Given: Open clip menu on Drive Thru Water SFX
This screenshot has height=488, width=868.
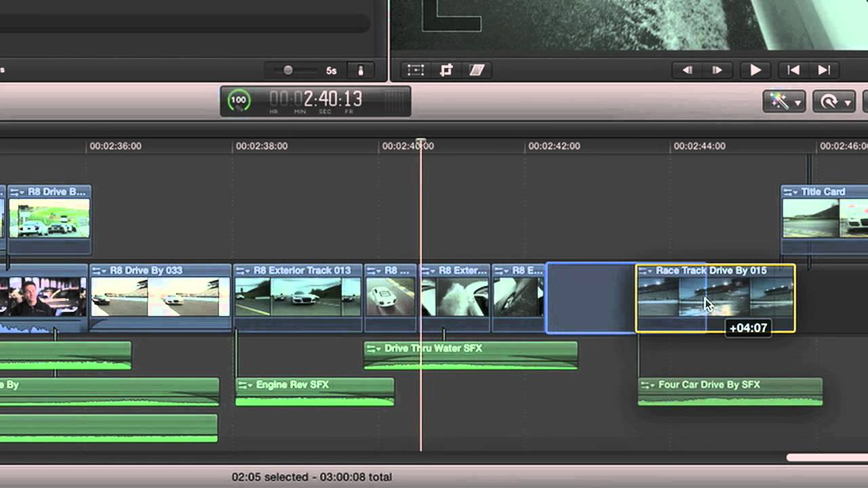Looking at the screenshot, I should point(374,348).
